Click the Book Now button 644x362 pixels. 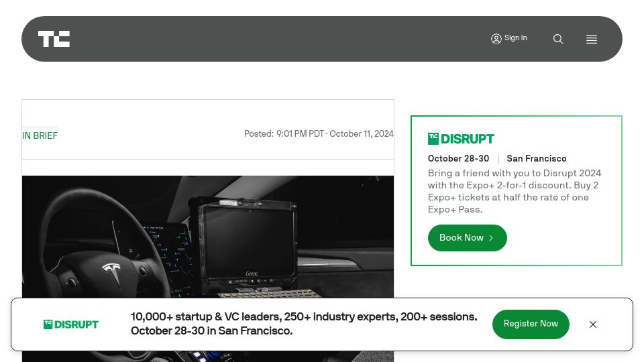[x=467, y=237]
